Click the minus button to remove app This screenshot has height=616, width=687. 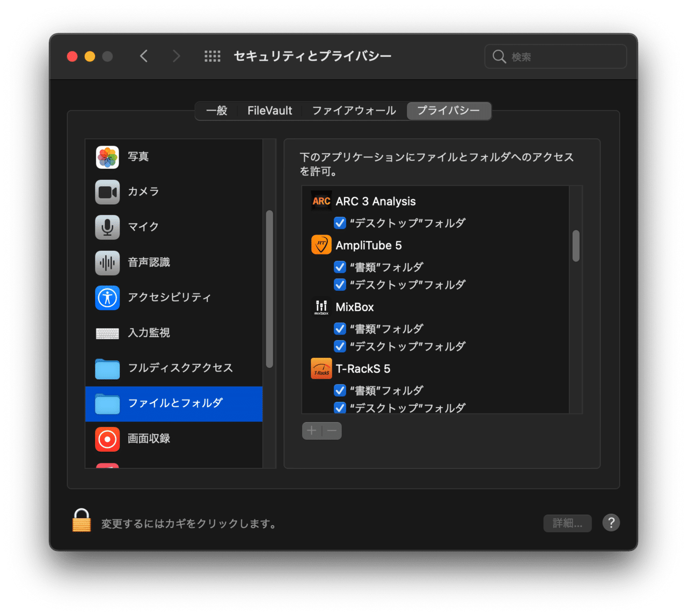click(332, 431)
